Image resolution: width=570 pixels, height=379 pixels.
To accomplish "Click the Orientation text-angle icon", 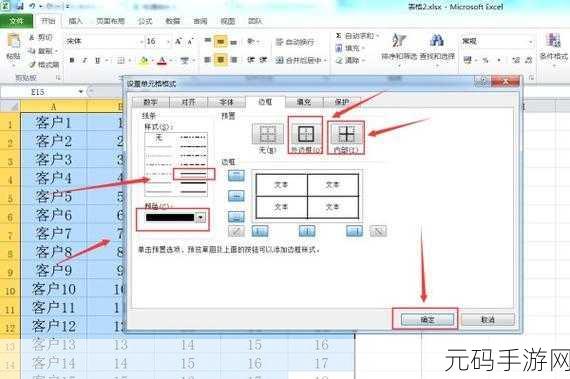I will (251, 41).
